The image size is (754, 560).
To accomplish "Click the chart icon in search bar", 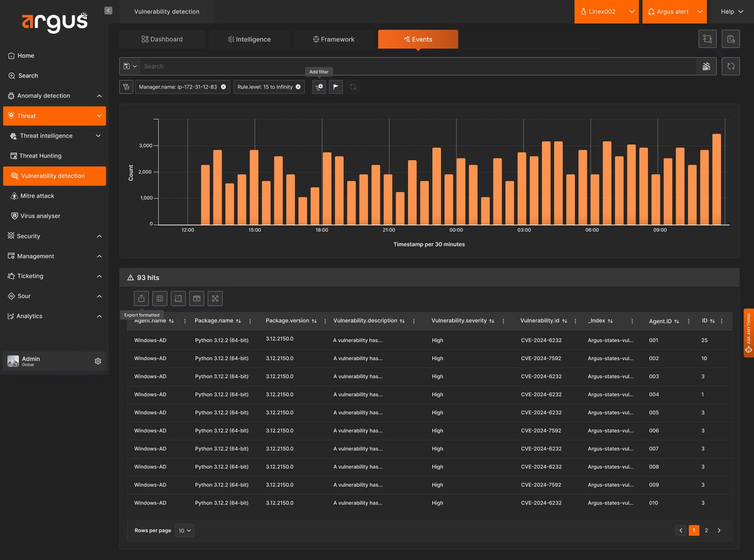I will tap(706, 66).
